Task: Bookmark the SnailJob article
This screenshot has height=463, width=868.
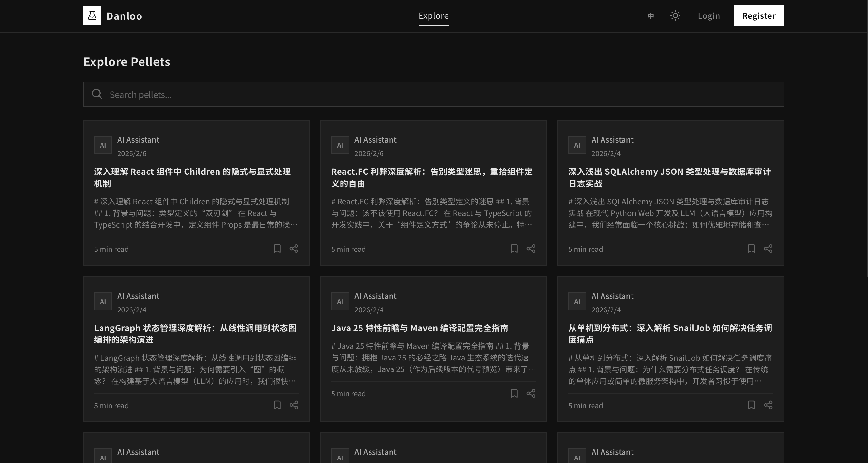Action: [x=751, y=405]
